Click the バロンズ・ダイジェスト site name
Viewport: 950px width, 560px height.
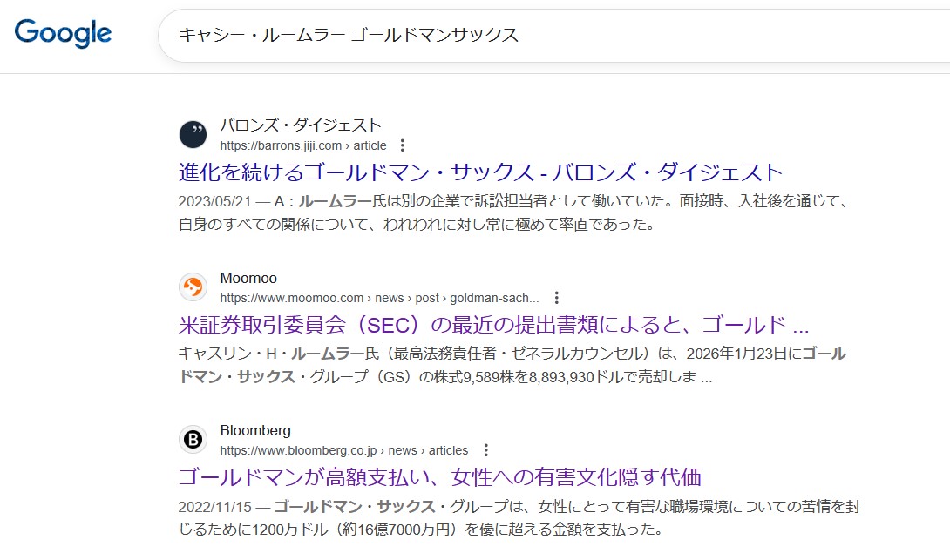point(300,125)
